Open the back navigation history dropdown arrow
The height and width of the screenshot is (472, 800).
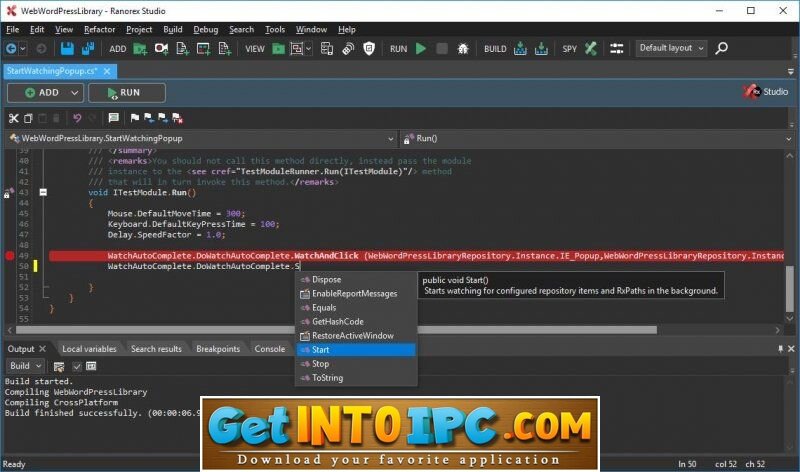pos(22,49)
